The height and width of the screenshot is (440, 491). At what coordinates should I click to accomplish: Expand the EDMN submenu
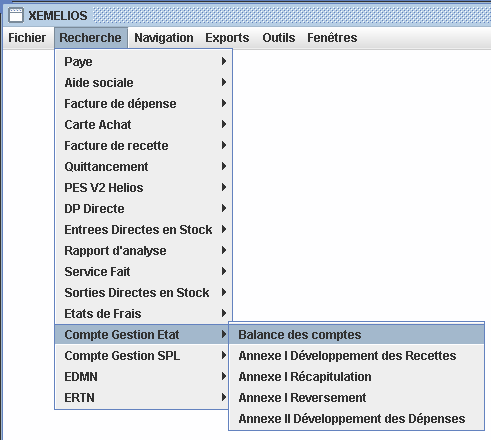click(x=142, y=377)
